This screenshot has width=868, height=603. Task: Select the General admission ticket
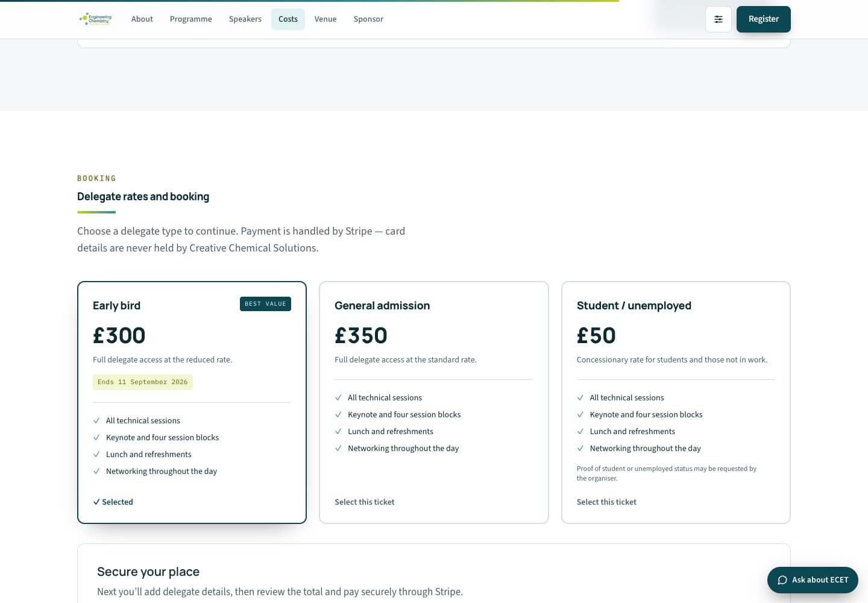point(365,502)
